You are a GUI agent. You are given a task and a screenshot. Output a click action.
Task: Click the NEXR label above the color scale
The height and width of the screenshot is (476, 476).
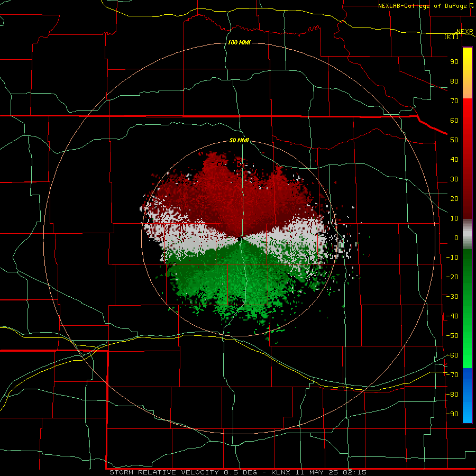pos(465,32)
